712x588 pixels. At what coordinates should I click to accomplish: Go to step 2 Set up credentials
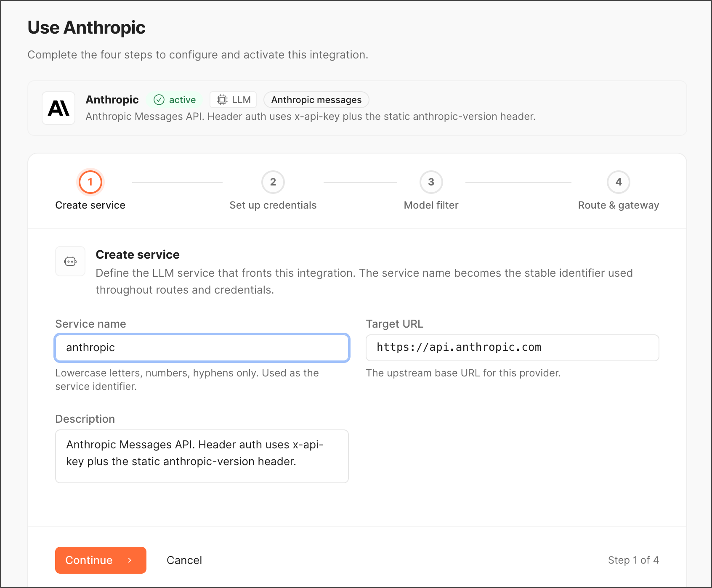(273, 182)
